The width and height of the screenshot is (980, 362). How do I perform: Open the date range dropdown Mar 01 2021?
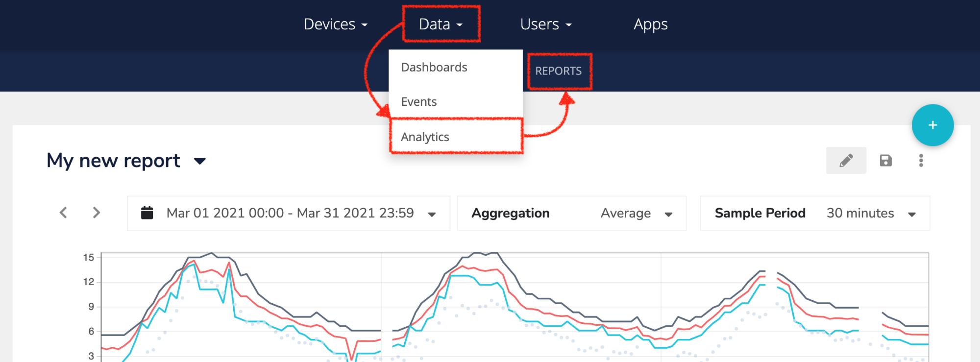289,213
